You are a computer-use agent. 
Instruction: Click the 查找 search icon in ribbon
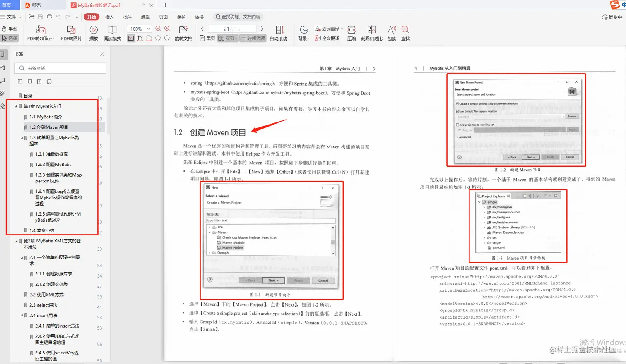(405, 33)
